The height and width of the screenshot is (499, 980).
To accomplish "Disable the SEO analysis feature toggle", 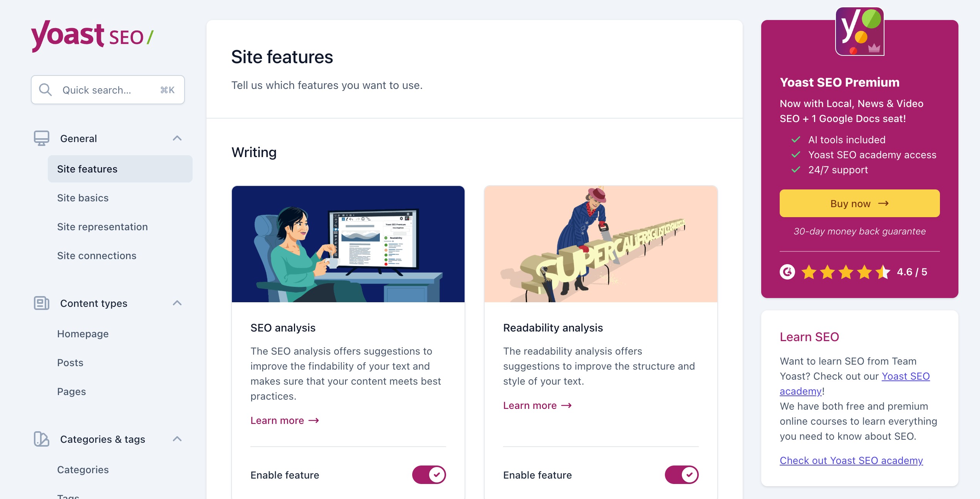I will click(x=429, y=475).
